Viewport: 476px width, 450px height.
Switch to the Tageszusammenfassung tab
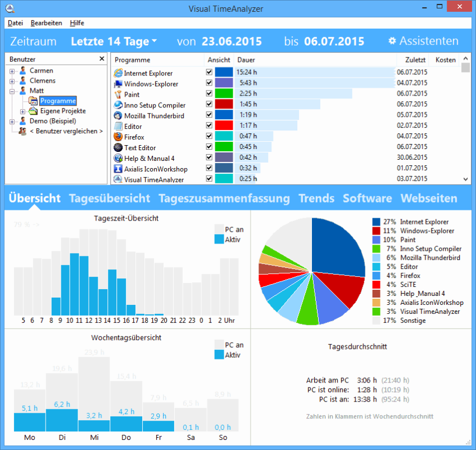[224, 198]
